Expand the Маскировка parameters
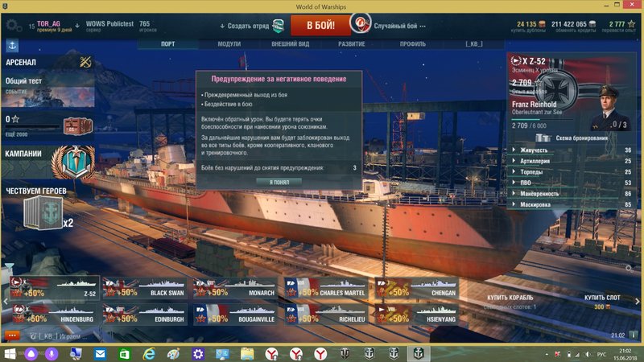 tap(572, 204)
